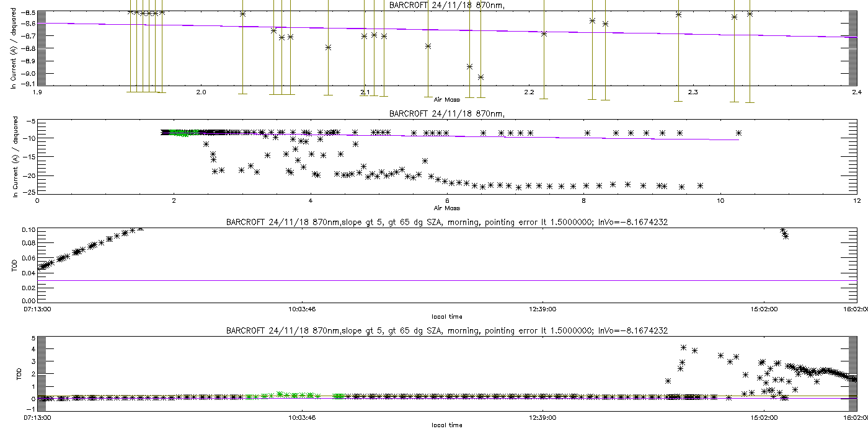Click the -25 y-axis tick in second panel
Viewport: 868px width, 434px height.
(x=29, y=192)
